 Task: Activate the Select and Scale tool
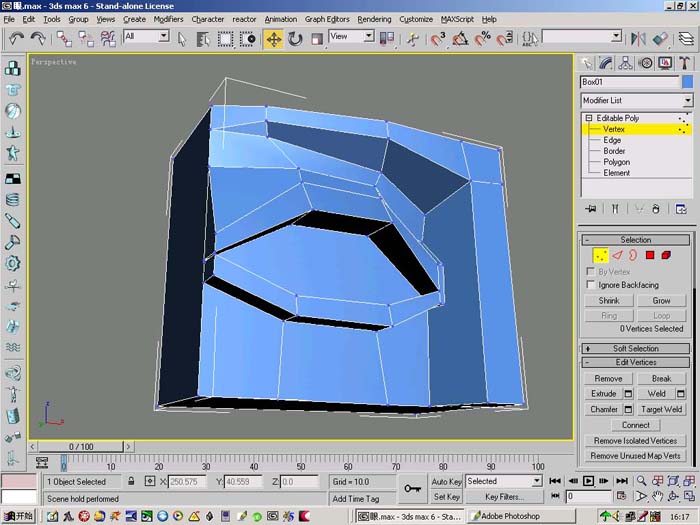click(317, 39)
